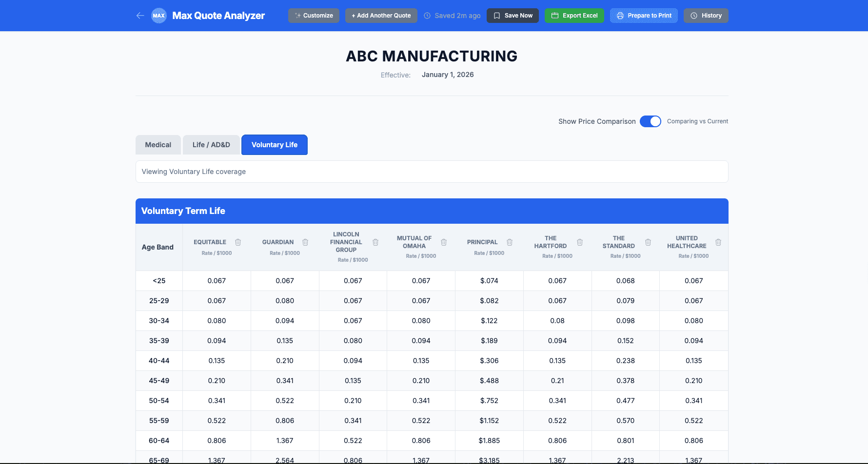Image resolution: width=868 pixels, height=464 pixels.
Task: Click Prepare to Print
Action: click(x=644, y=16)
